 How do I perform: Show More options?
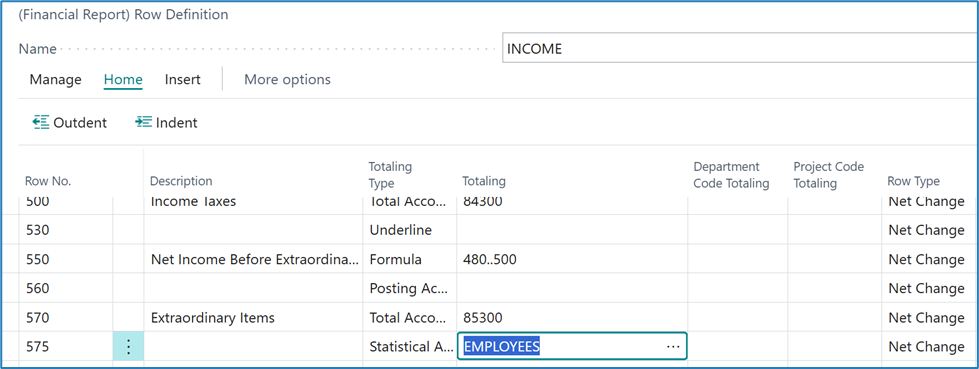[x=287, y=80]
